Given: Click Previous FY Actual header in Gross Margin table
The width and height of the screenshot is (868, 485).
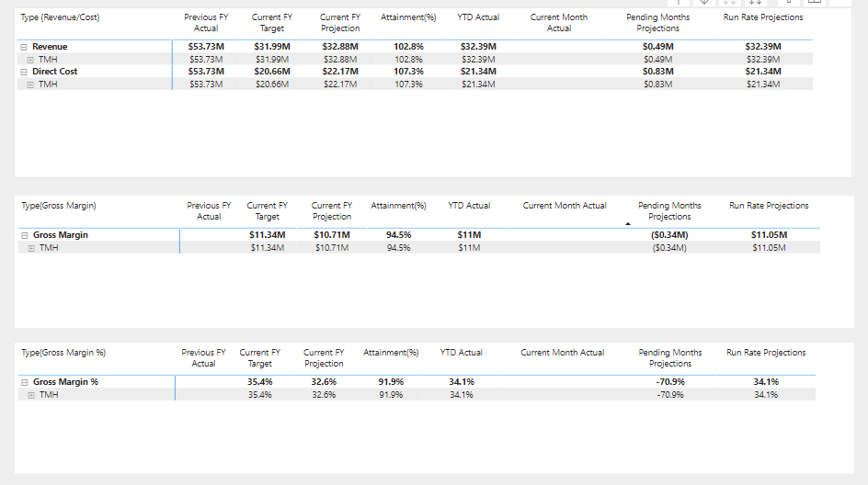Looking at the screenshot, I should click(x=209, y=211).
